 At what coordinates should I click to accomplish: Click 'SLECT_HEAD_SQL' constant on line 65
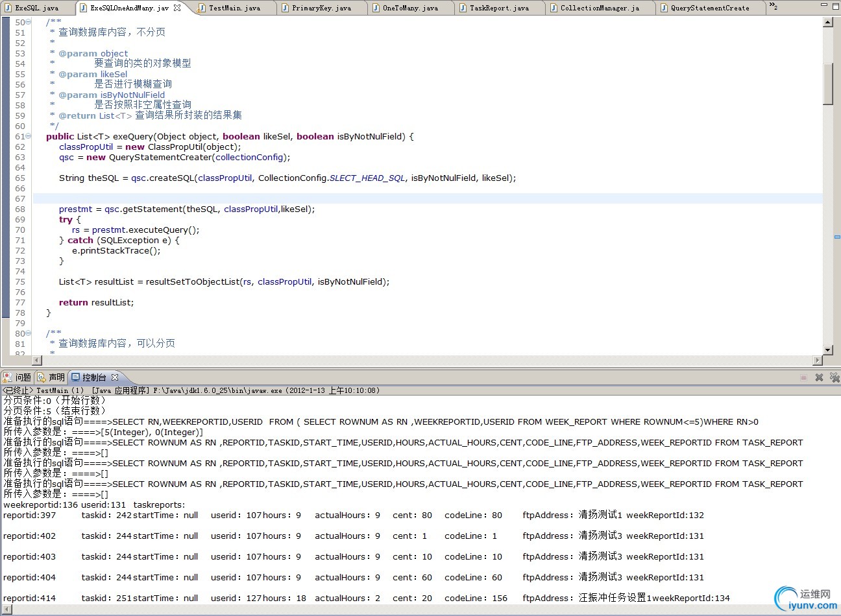(x=367, y=178)
